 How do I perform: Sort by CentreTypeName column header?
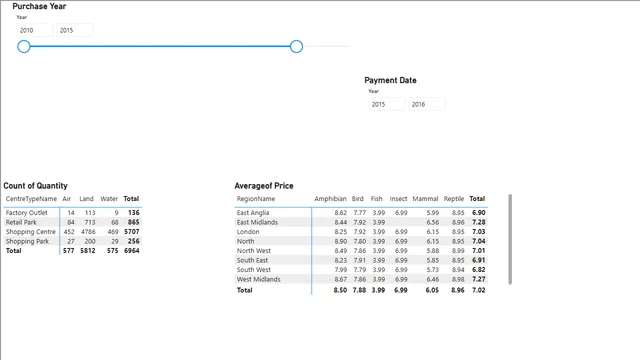click(x=31, y=199)
